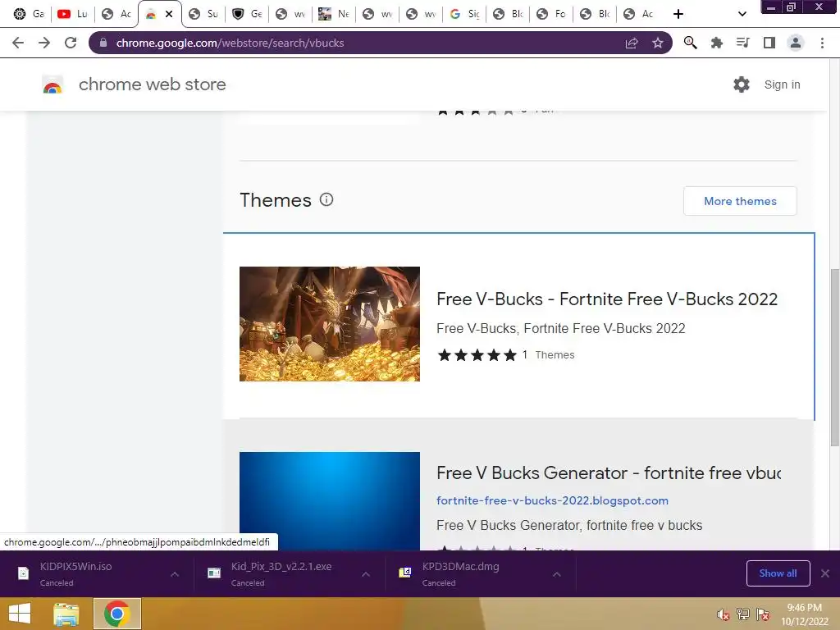This screenshot has height=630, width=840.
Task: Expand options for Kid_Pix_3D_v2.2.1.exe download
Action: (366, 573)
